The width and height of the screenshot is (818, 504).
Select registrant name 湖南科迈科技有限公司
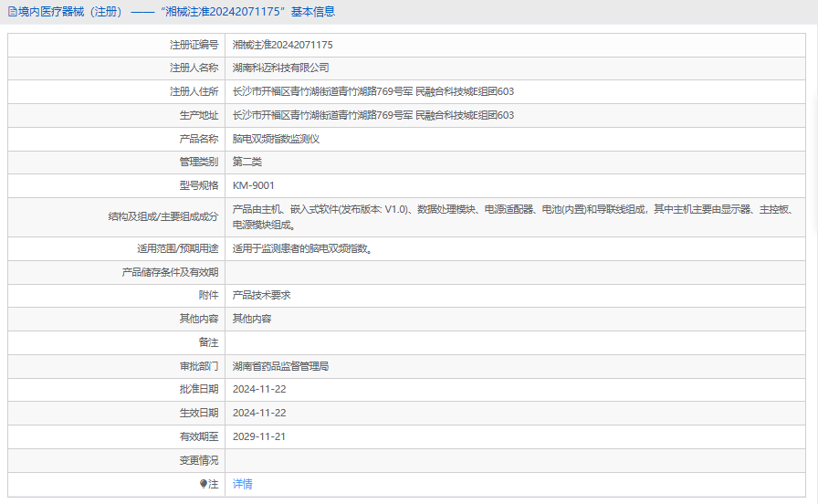coord(280,68)
